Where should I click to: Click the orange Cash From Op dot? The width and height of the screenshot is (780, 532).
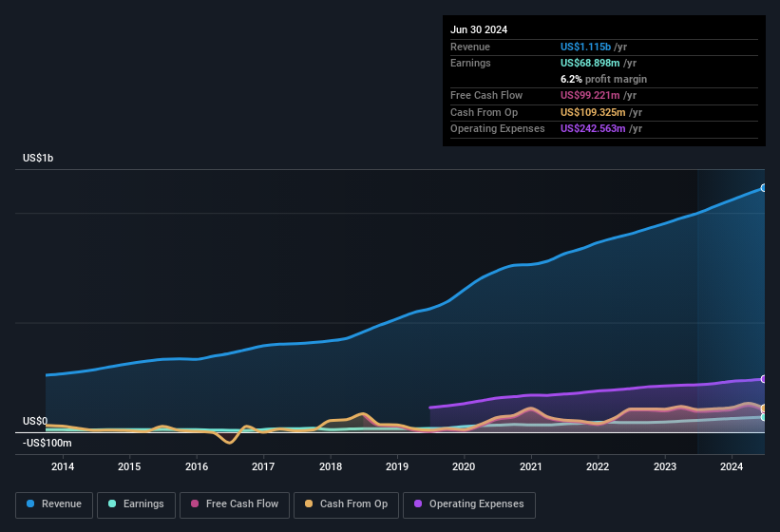[x=309, y=503]
